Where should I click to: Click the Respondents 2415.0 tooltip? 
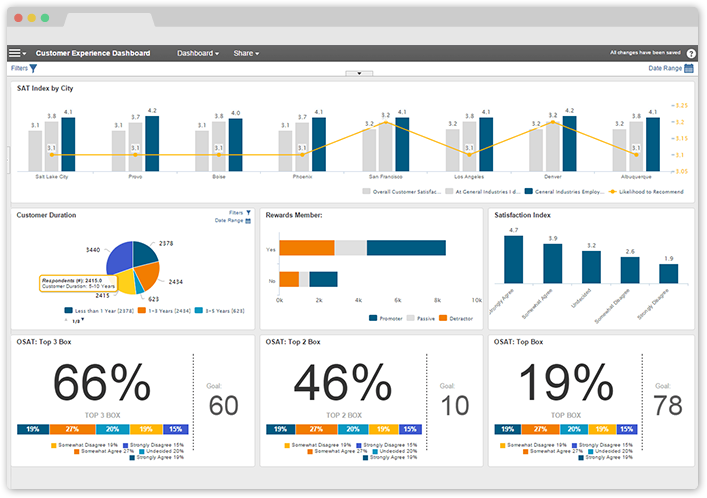coord(78,283)
